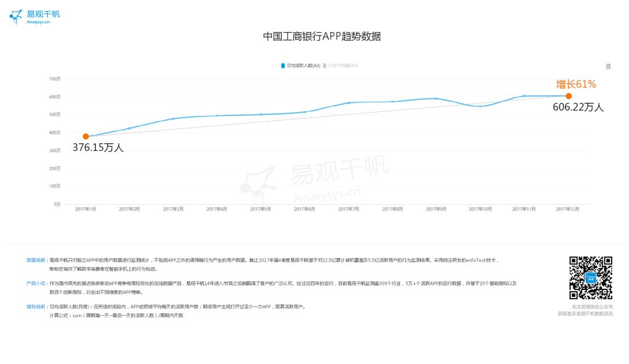Click the 2017年5月 x-axis label
This screenshot has height=364, width=629.
coord(260,209)
